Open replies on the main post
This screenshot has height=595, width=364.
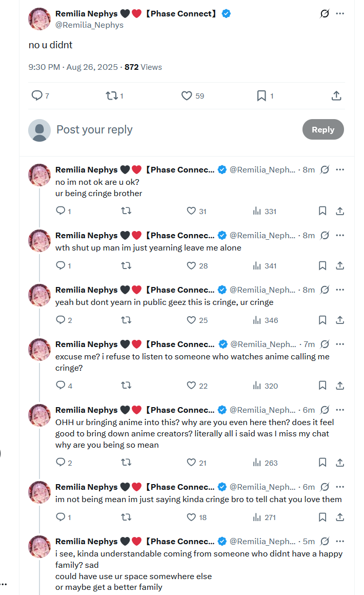coord(37,96)
